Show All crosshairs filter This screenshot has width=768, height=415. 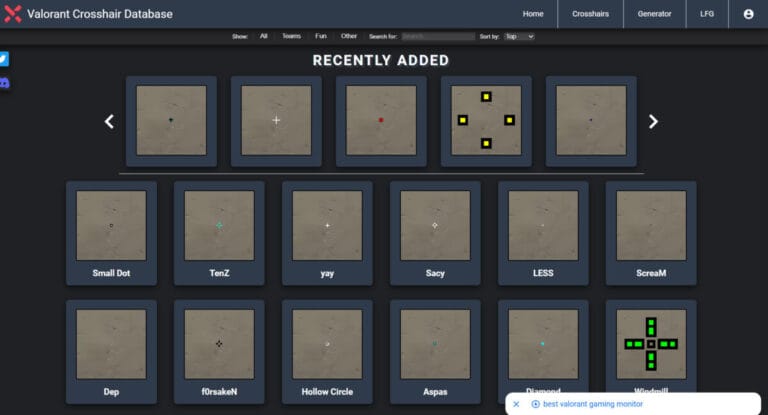264,36
